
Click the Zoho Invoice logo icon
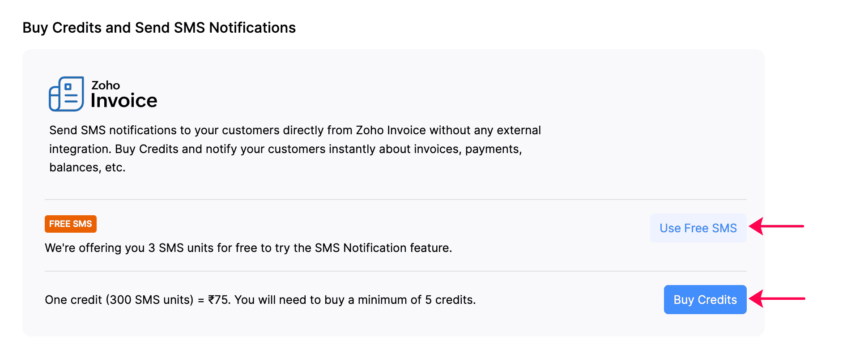(x=66, y=94)
